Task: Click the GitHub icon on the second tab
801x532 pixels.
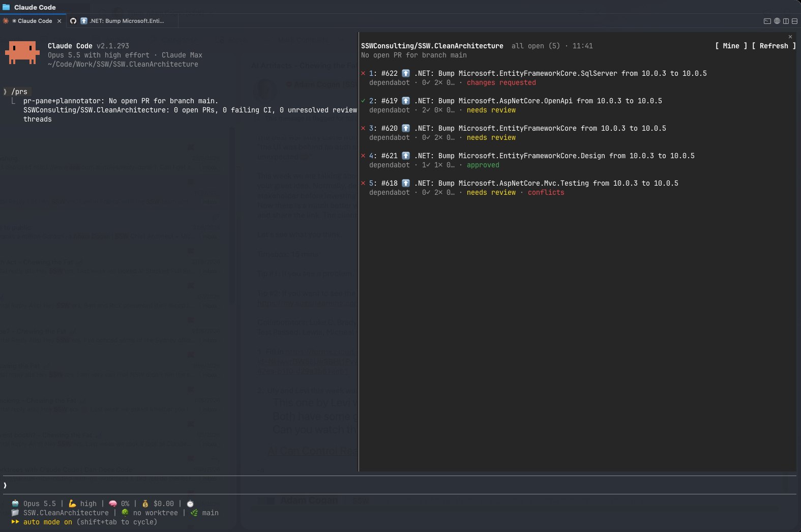Action: point(73,21)
